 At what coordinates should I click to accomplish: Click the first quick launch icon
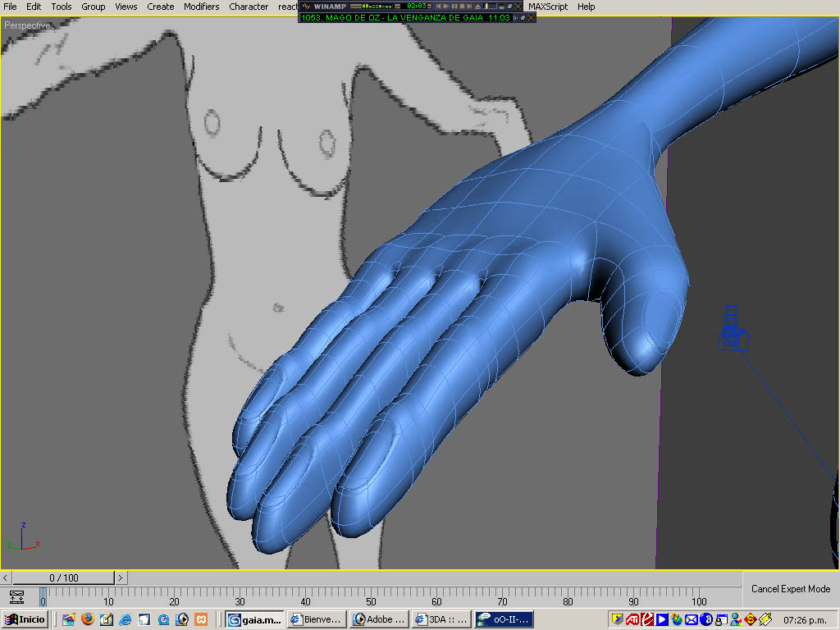pyautogui.click(x=69, y=620)
